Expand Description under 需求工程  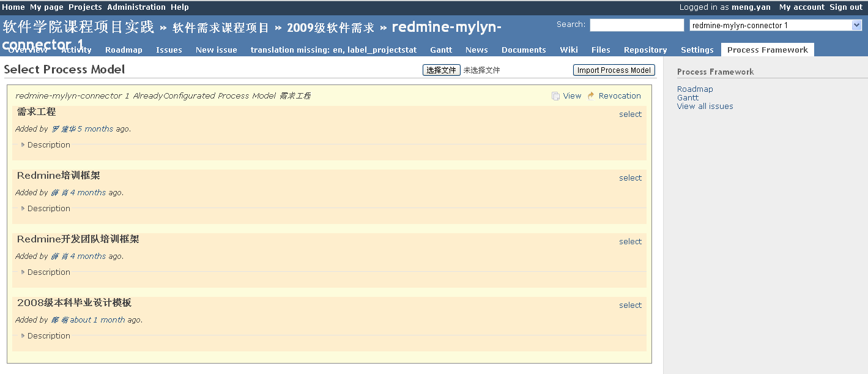[45, 145]
